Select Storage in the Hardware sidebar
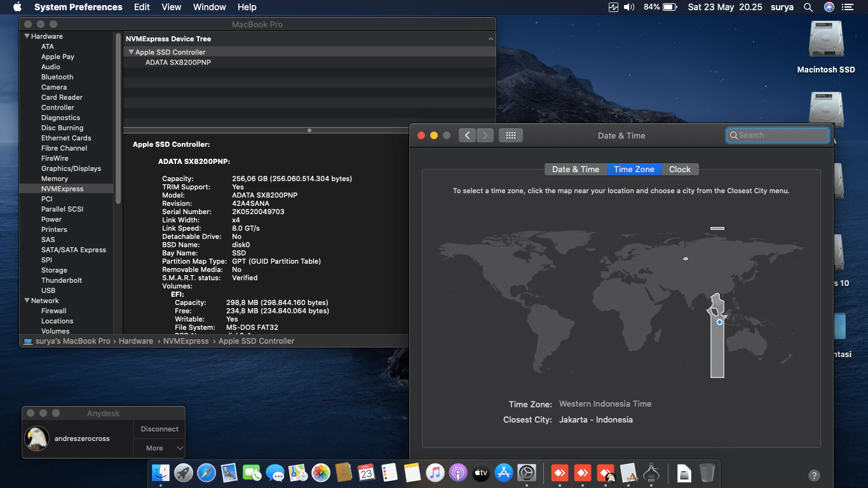 point(54,270)
